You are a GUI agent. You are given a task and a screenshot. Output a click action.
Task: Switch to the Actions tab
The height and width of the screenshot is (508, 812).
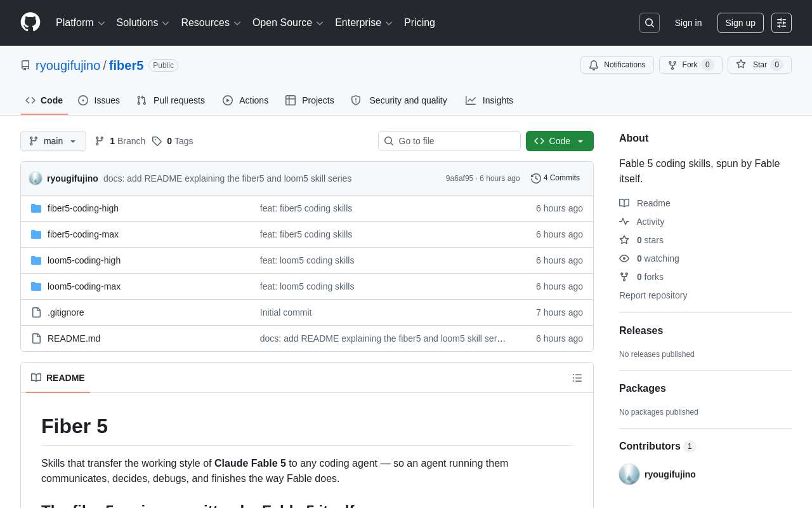(246, 100)
